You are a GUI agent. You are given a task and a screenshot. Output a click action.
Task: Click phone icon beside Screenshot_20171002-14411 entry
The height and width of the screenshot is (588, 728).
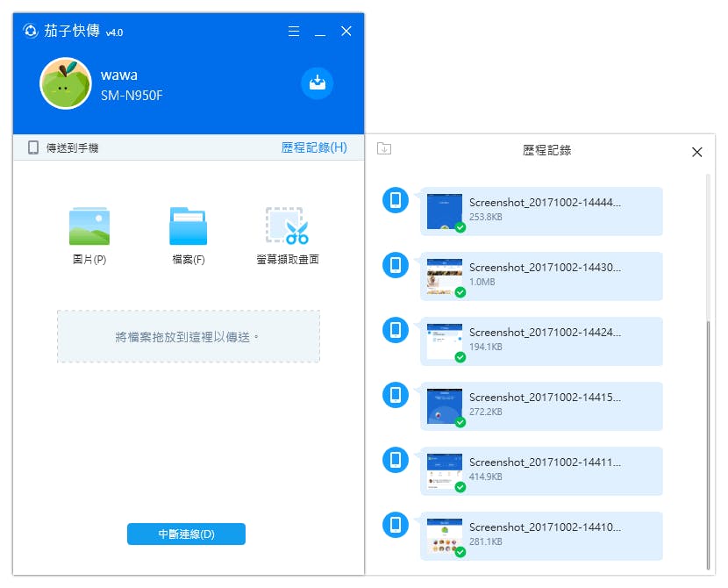pos(395,460)
